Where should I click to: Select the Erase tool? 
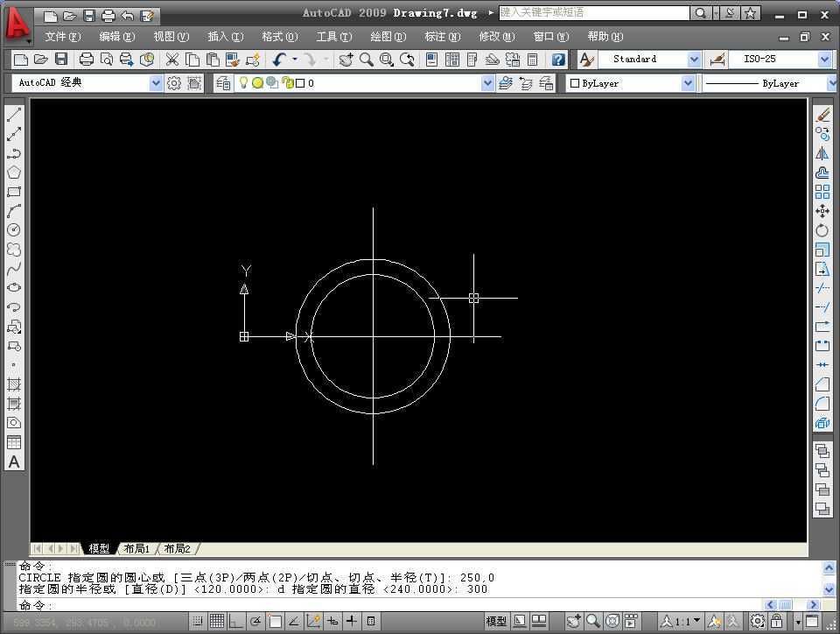pyautogui.click(x=822, y=115)
